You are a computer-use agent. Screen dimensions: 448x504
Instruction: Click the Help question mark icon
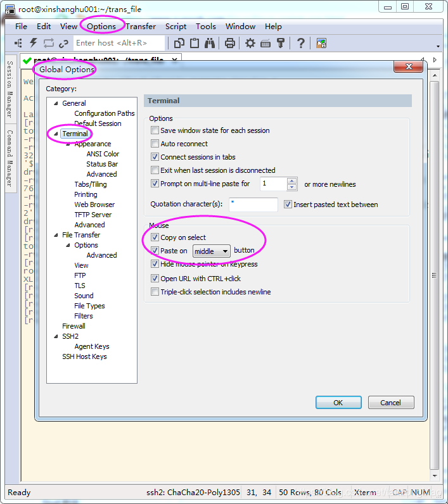(301, 43)
